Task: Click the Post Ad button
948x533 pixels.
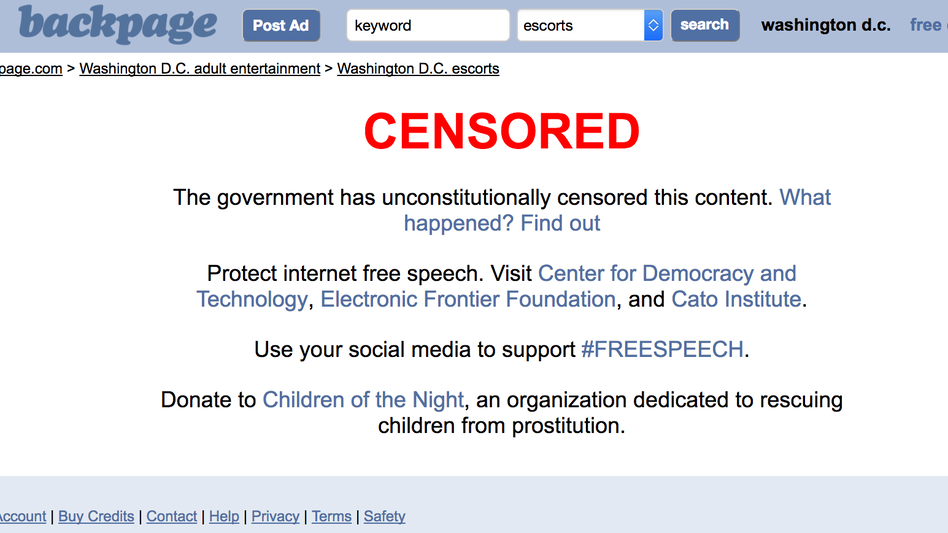Action: click(x=281, y=25)
